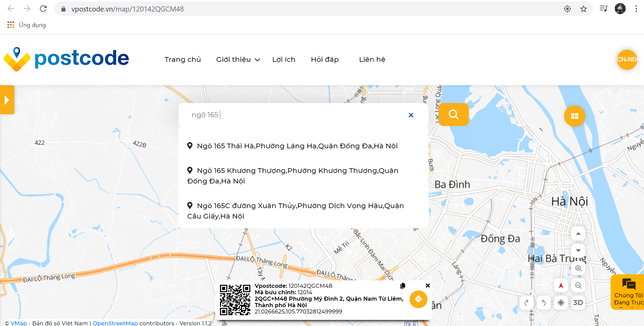Viewport: 644px width, 326px height.
Task: Click the orange search magnifier button
Action: point(454,115)
